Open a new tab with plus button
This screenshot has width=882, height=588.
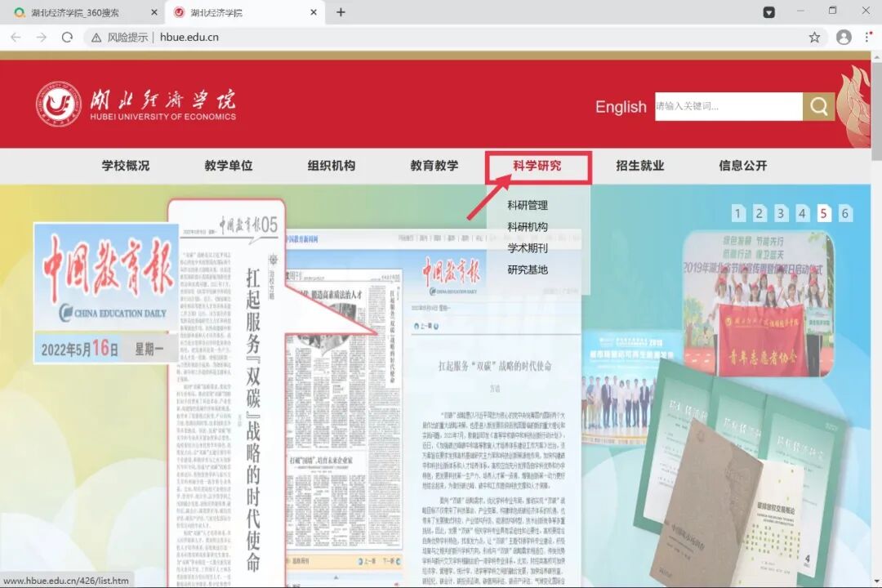point(341,11)
